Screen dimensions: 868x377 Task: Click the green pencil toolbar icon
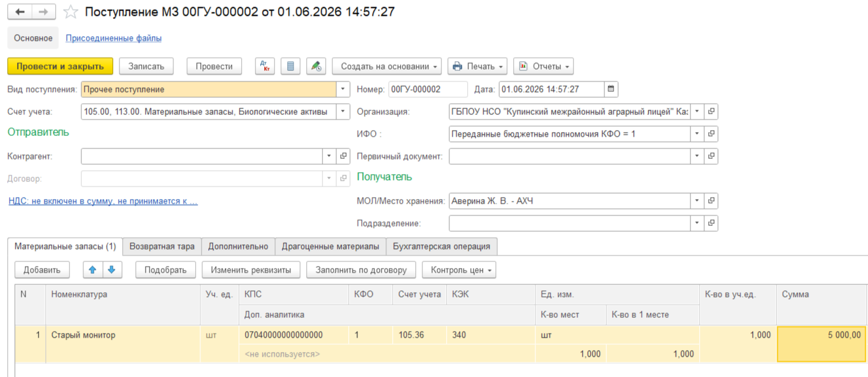[317, 66]
